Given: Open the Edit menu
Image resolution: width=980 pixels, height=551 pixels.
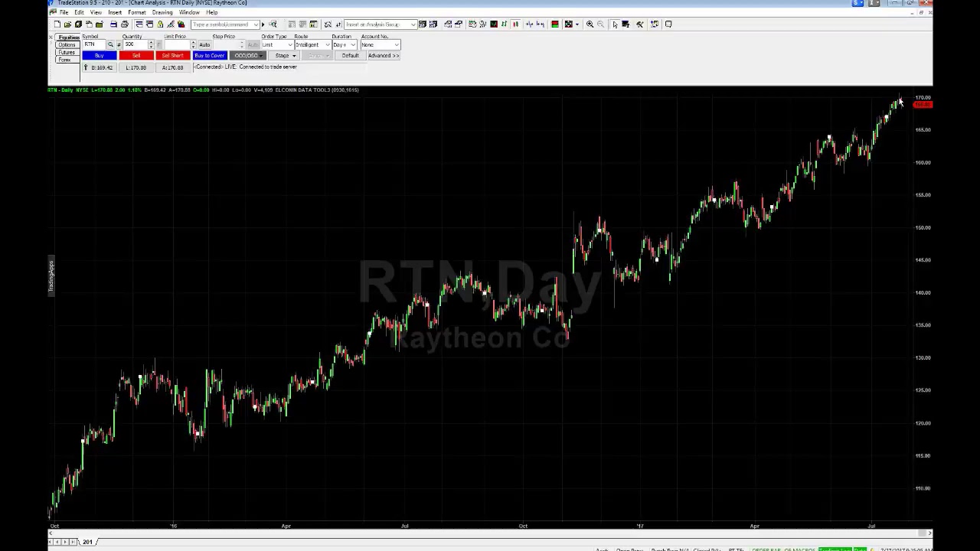Looking at the screenshot, I should click(x=79, y=12).
